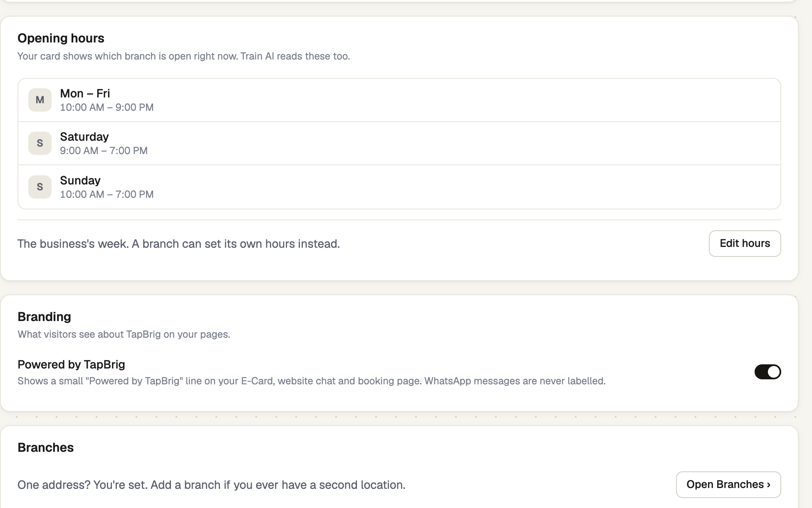Click the 10:00 AM – 7:00 PM hours text
This screenshot has height=508, width=812.
[107, 194]
